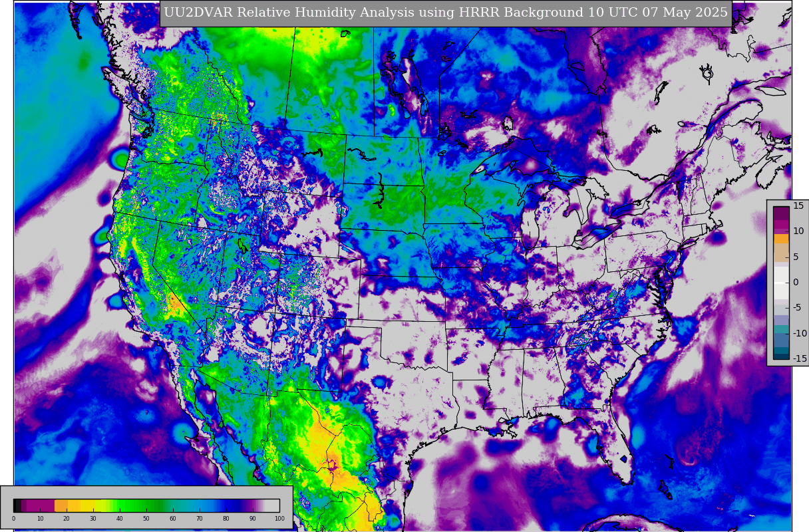Pick the light grey swatch near 100 percent
Viewport: 809px width, 532px height.
pyautogui.click(x=272, y=505)
